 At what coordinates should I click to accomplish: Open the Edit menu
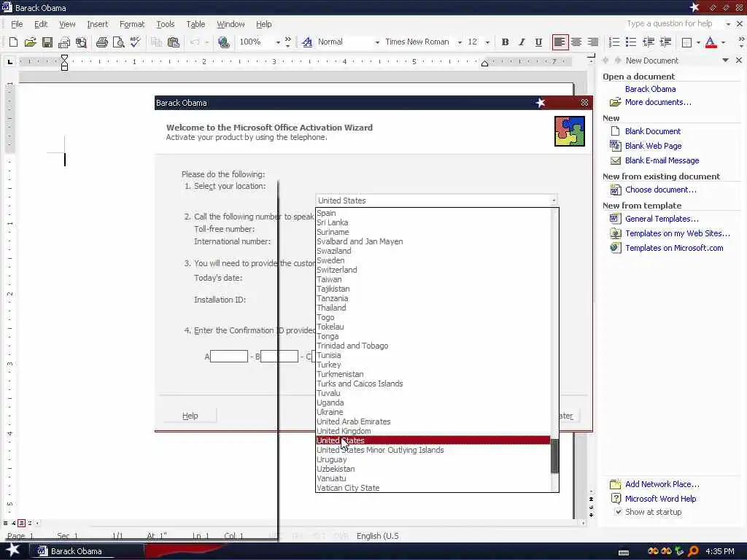[41, 24]
